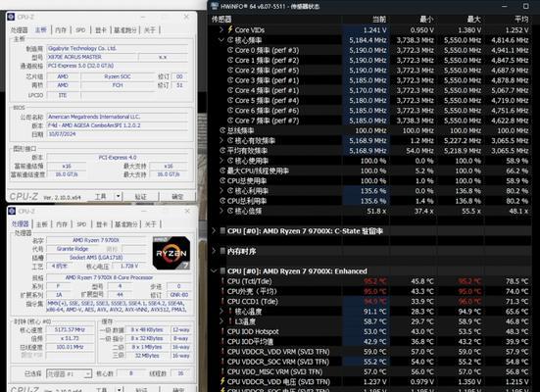Click 确定 button in mainboard CPU-Z window
540x392 pixels.
point(177,196)
